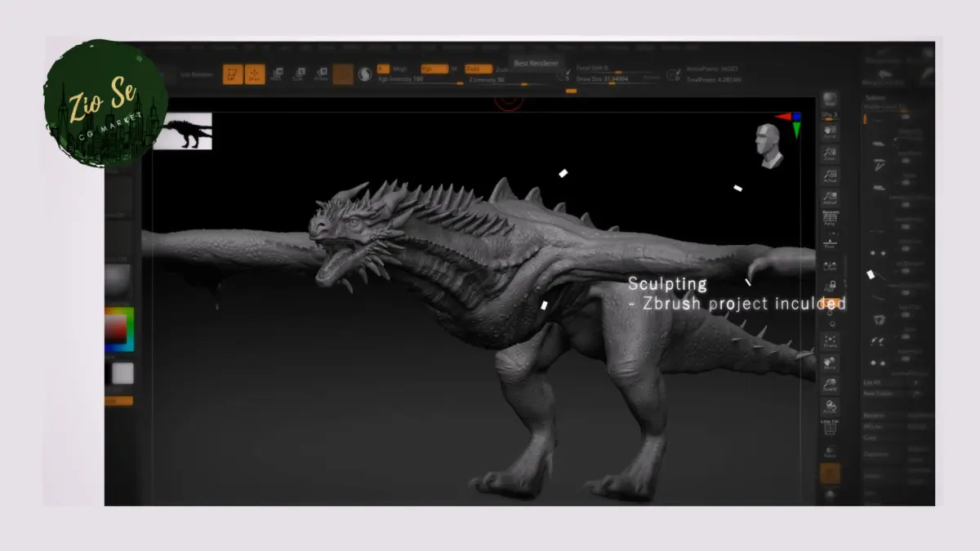Viewport: 980px width, 551px height.
Task: Toggle the Zadd button
Action: (478, 69)
